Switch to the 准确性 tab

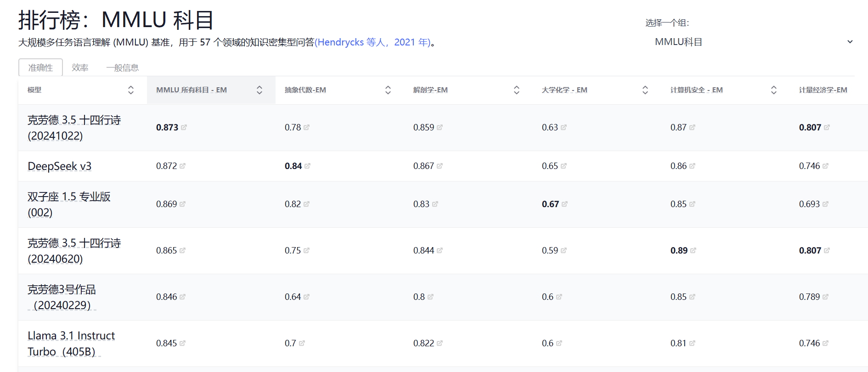[40, 68]
